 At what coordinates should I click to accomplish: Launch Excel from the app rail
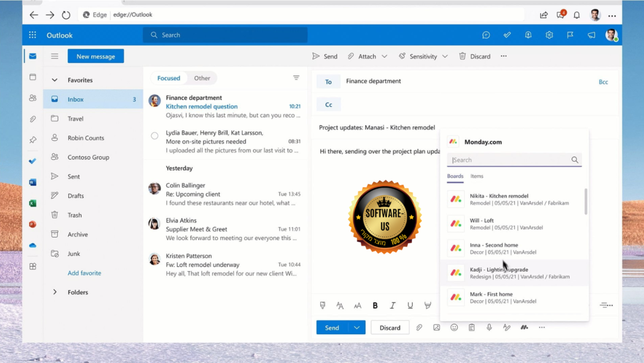click(33, 204)
